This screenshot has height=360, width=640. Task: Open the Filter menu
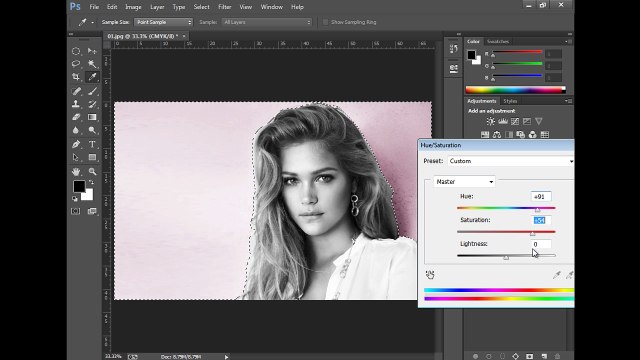coord(224,7)
